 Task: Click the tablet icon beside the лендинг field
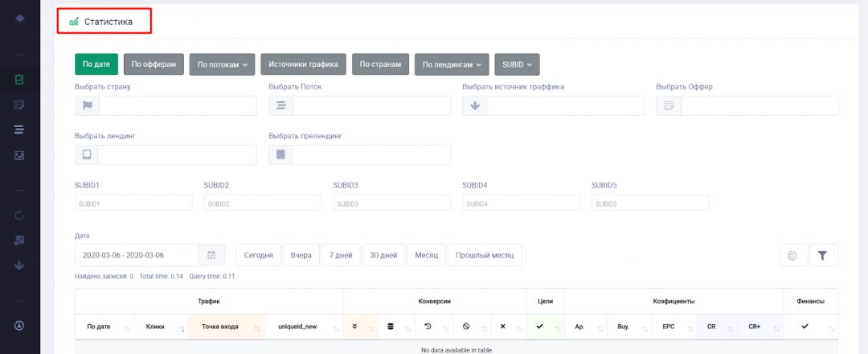[87, 155]
